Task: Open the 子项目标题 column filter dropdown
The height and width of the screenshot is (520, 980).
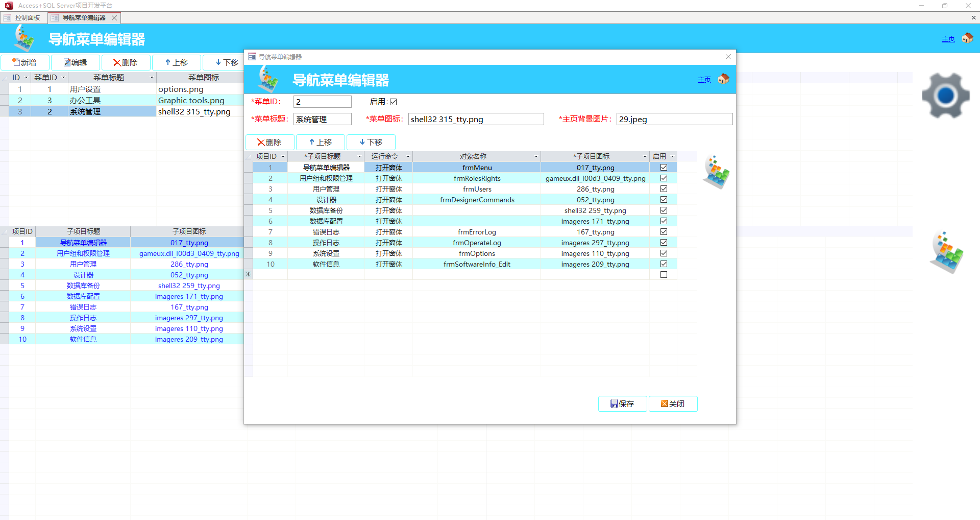Action: point(359,156)
